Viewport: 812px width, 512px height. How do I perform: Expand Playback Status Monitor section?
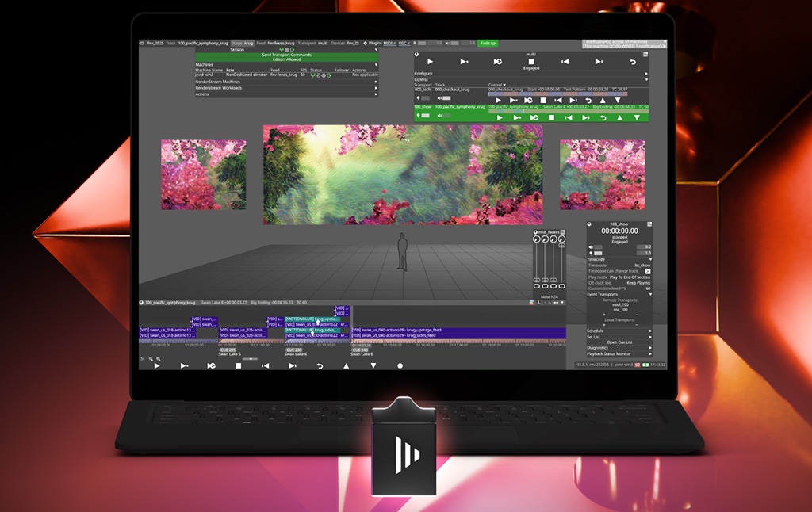tap(650, 354)
